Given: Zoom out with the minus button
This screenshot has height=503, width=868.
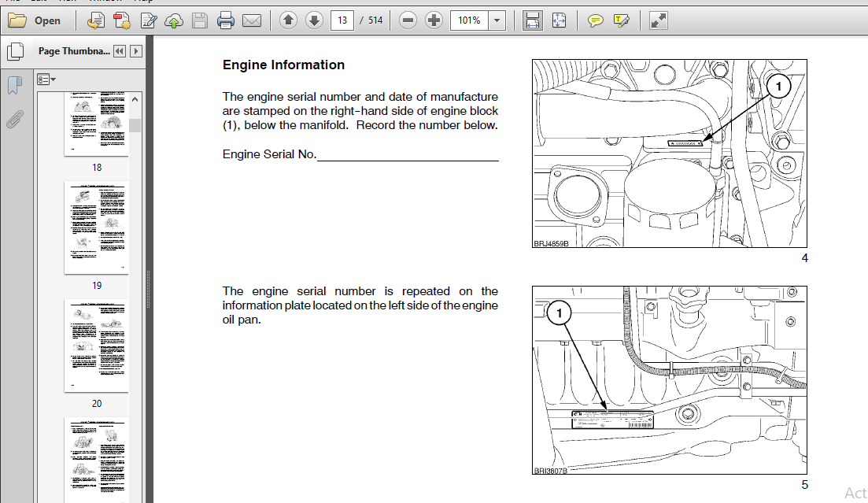Looking at the screenshot, I should pos(408,20).
